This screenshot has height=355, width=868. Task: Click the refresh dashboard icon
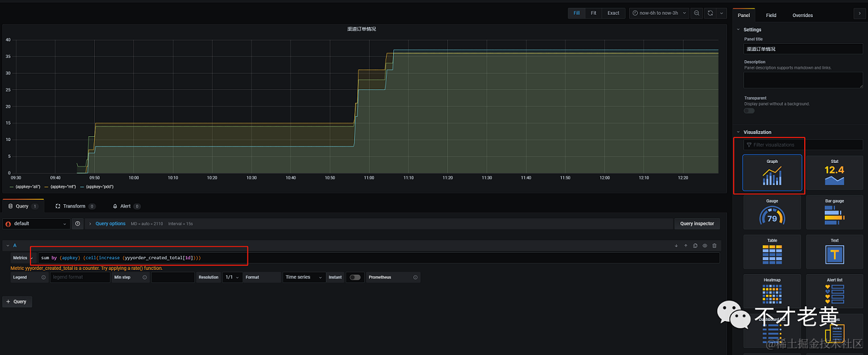pyautogui.click(x=709, y=13)
